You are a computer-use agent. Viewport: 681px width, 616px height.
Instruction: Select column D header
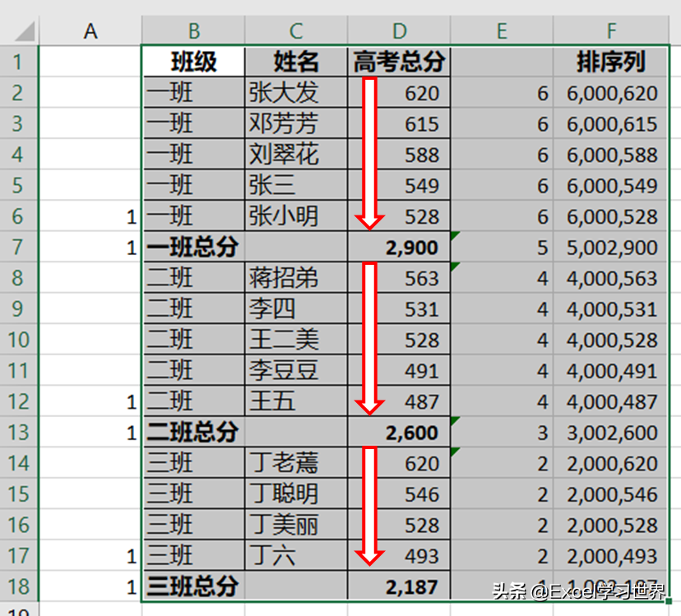(399, 30)
